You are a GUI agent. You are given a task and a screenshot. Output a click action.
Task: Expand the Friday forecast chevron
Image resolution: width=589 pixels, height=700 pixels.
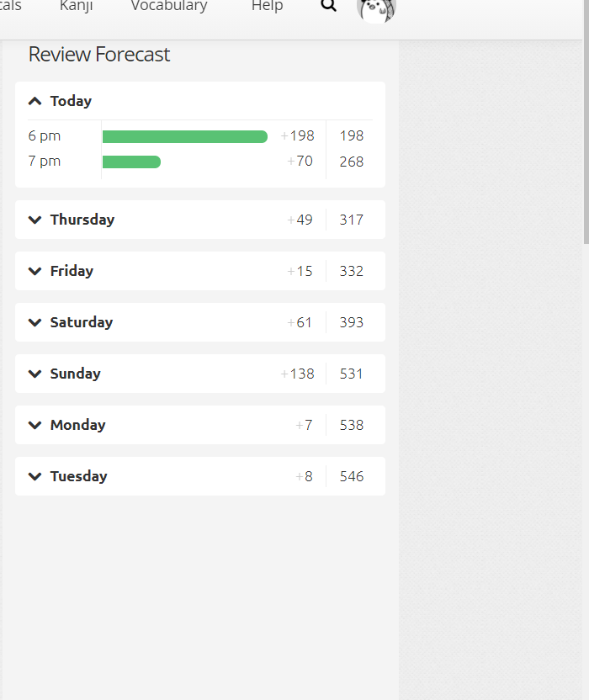point(34,271)
